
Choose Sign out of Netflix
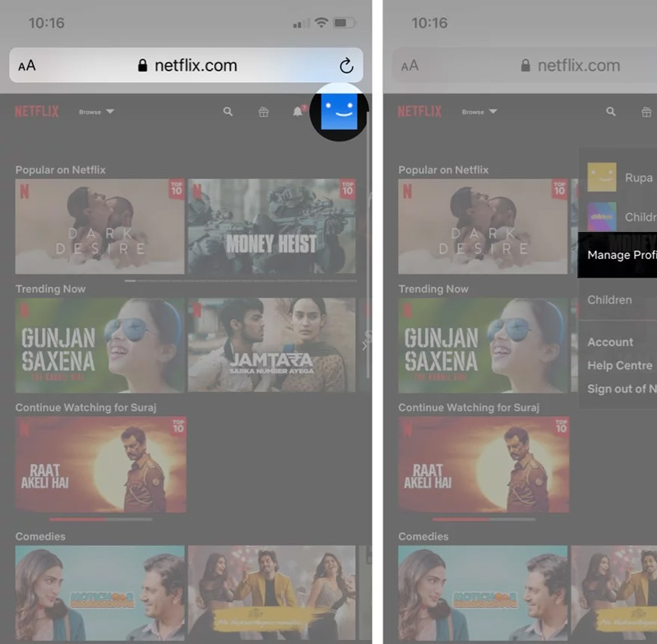[x=622, y=389]
